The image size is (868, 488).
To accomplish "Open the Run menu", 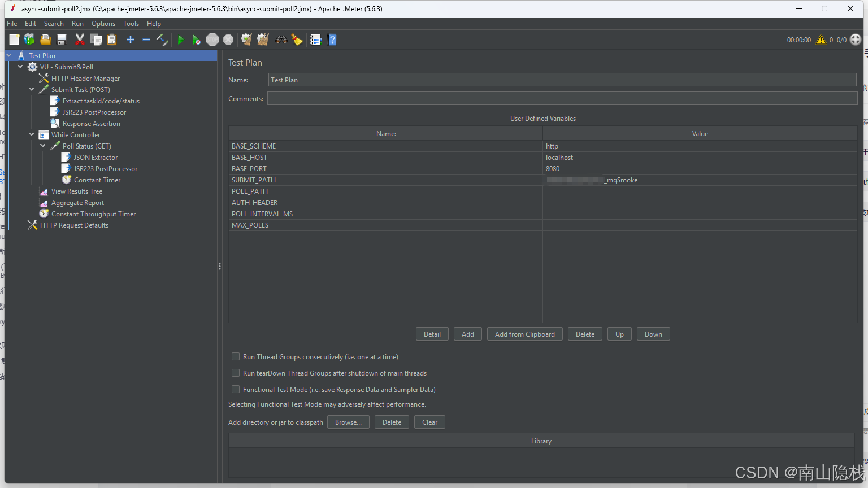I will pos(77,24).
